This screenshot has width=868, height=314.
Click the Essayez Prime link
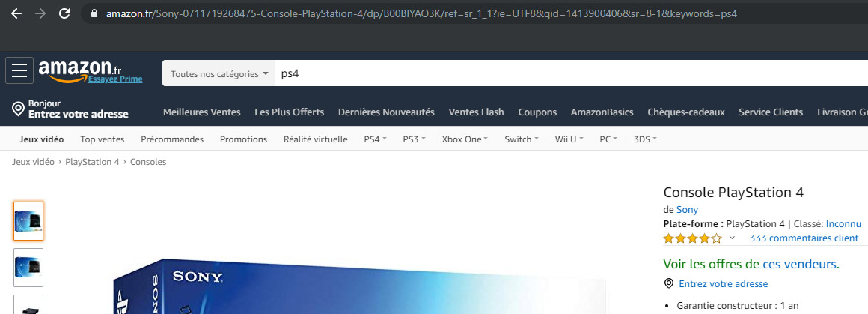(115, 79)
